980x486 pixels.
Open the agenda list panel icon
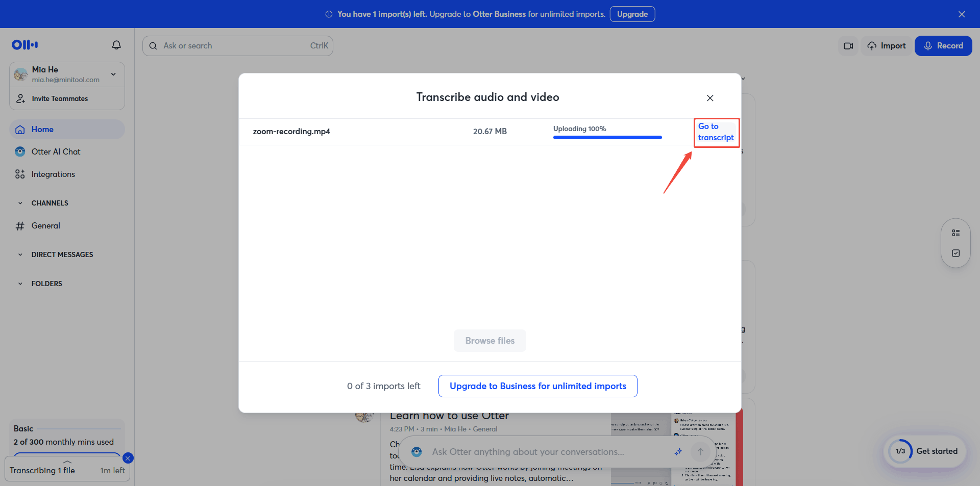coord(956,233)
